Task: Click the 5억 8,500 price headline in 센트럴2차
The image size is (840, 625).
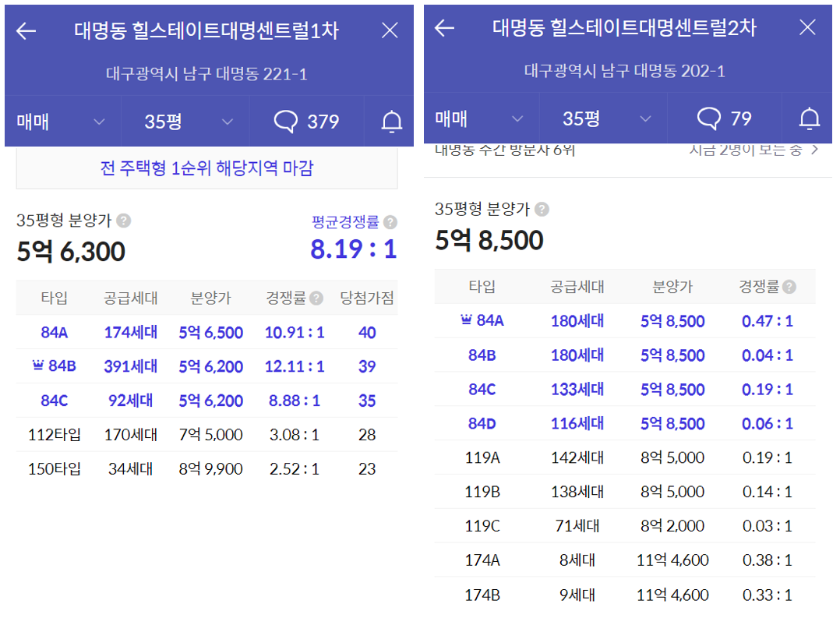Action: coord(489,240)
